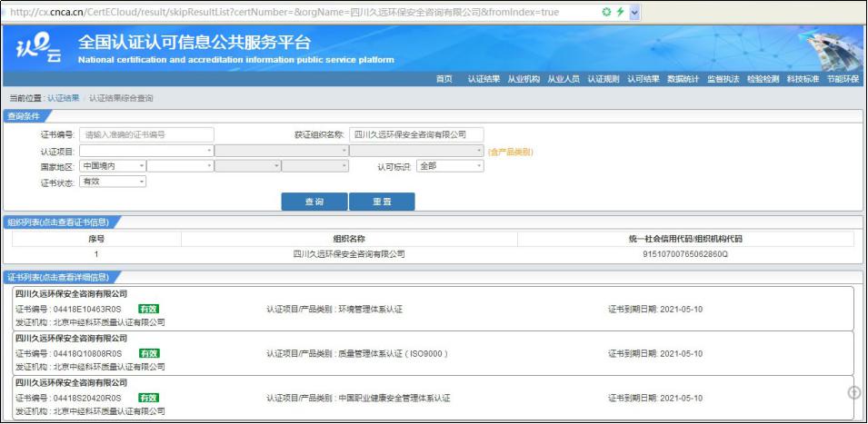
Task: Open certificate 04418S20420R0S entry
Action: [x=433, y=398]
